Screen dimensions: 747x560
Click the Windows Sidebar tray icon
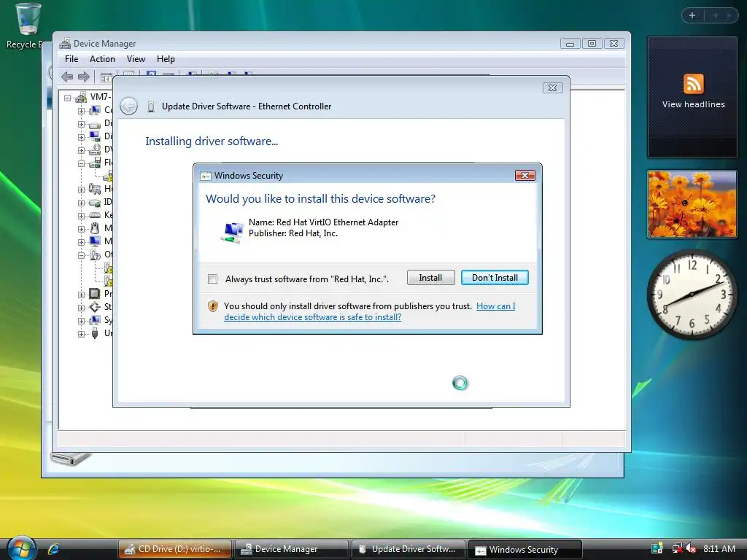pyautogui.click(x=657, y=548)
